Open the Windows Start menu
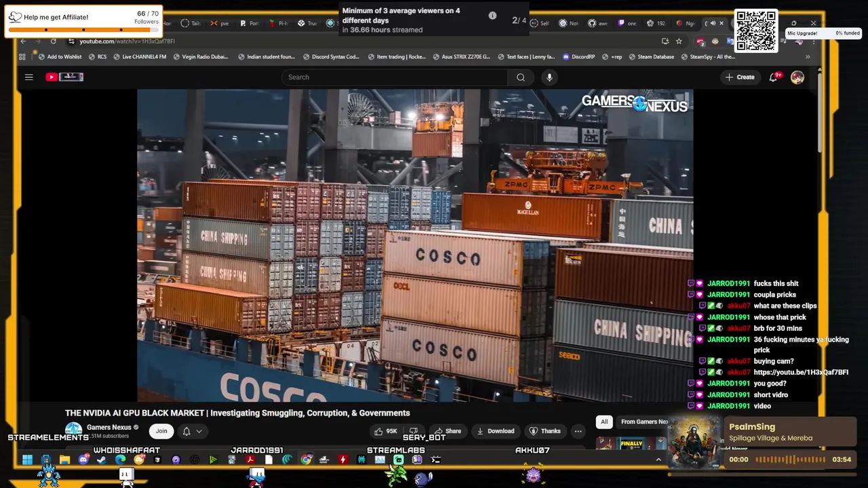The width and height of the screenshot is (868, 488). 27,460
